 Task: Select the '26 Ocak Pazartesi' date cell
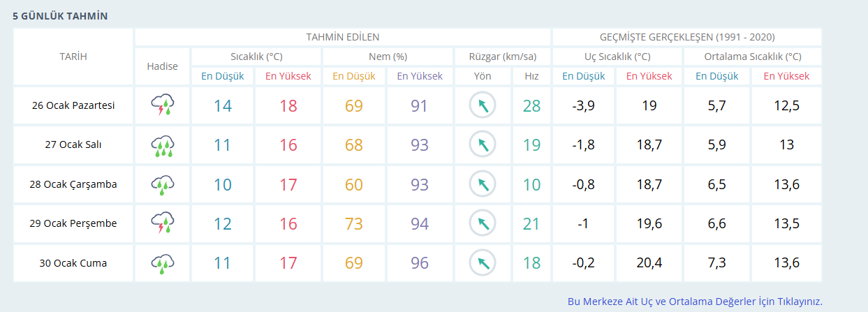tap(73, 106)
